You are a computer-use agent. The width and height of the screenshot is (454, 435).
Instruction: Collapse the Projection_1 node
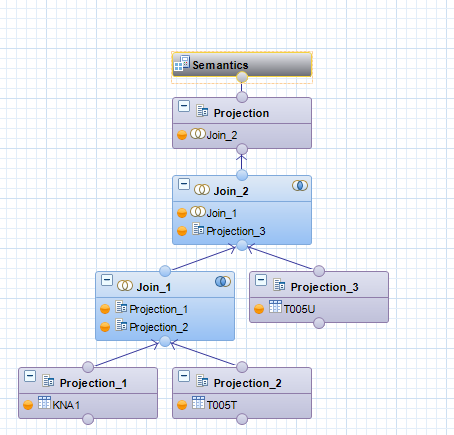(x=30, y=376)
